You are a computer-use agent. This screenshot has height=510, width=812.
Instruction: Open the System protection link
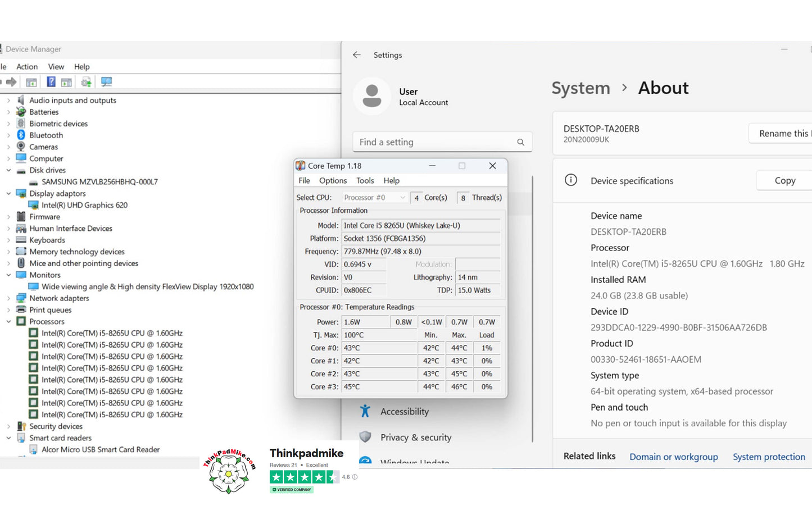[x=769, y=457]
